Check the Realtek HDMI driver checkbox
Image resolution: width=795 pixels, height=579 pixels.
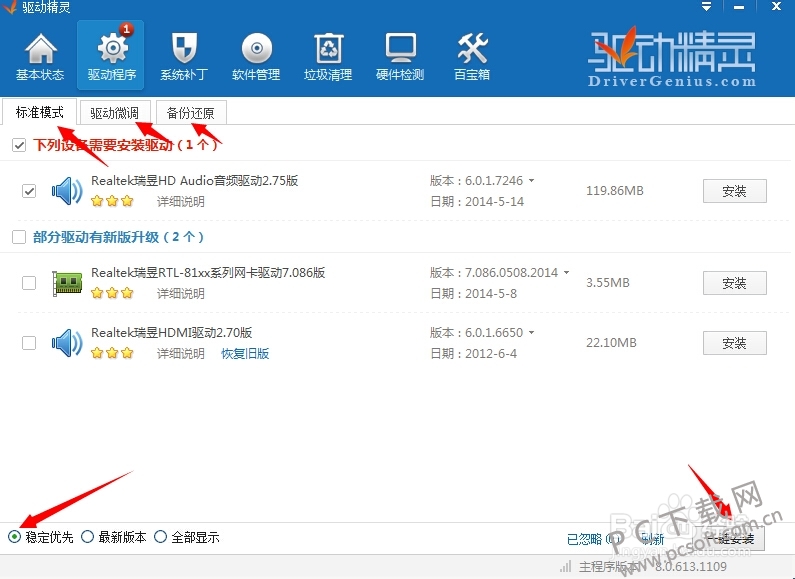tap(29, 343)
